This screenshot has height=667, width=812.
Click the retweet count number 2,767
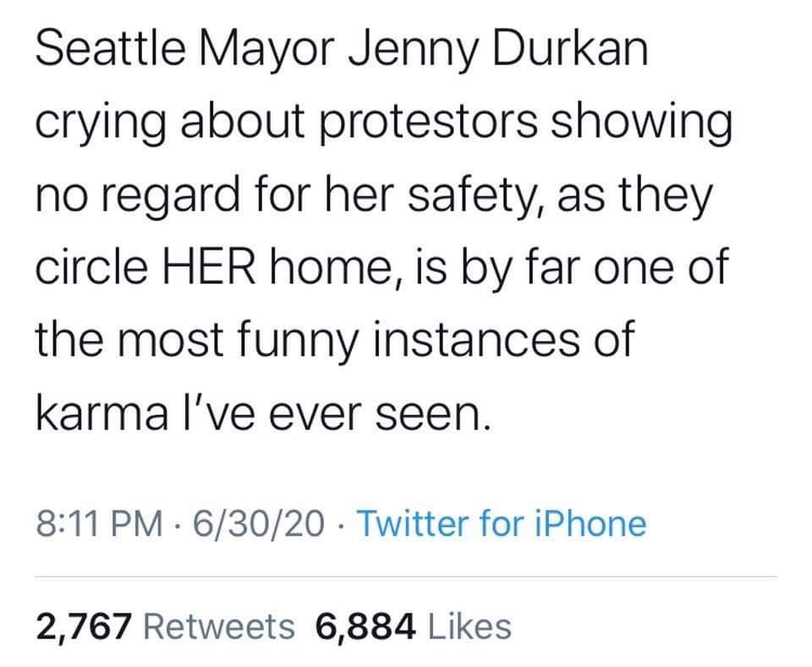83,626
